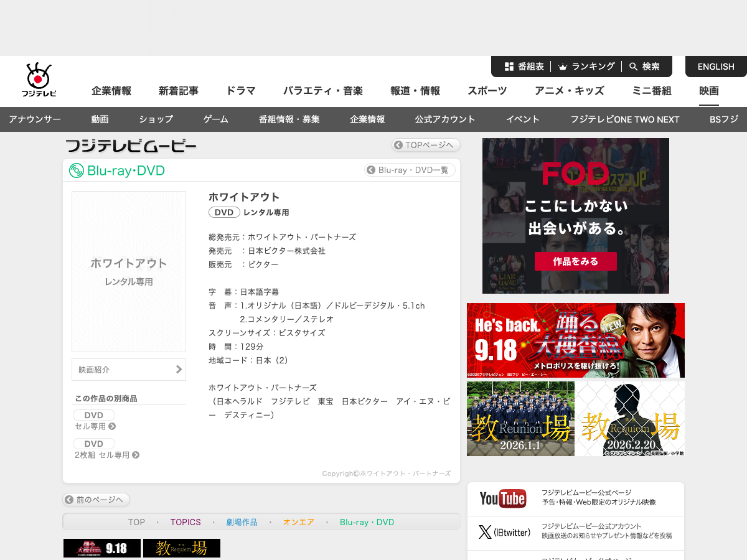Open the X (旧twitter) official account
This screenshot has height=560, width=747.
(576, 533)
